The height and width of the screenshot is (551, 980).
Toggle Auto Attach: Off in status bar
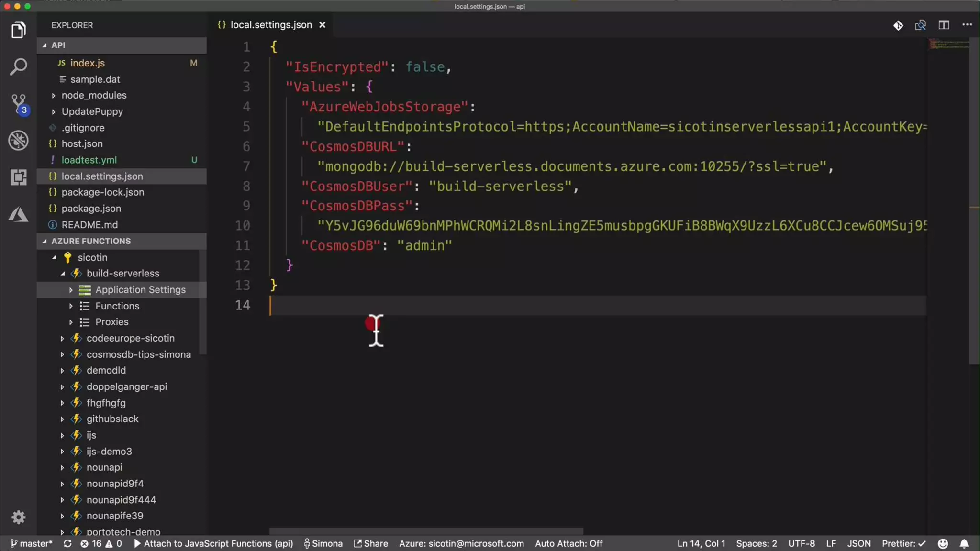[568, 544]
